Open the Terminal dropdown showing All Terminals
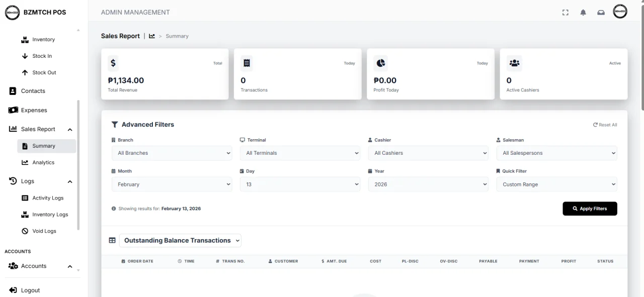This screenshot has width=644, height=297. (x=300, y=153)
